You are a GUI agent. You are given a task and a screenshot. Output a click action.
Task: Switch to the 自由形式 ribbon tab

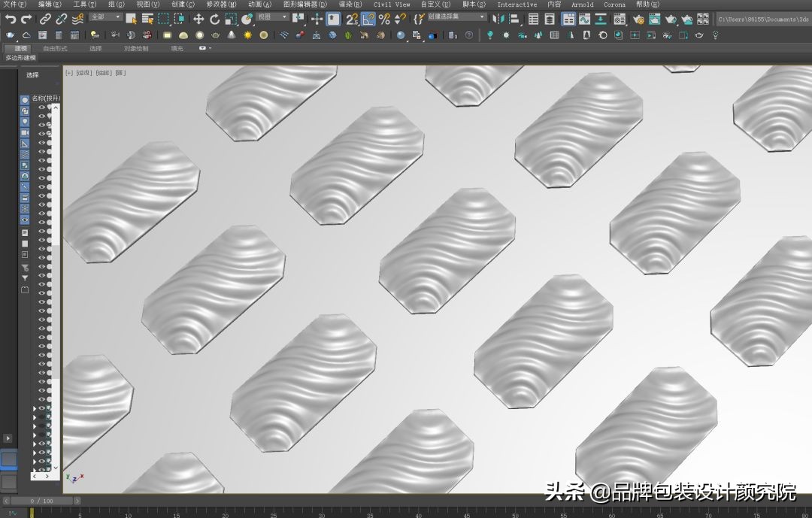coord(55,48)
